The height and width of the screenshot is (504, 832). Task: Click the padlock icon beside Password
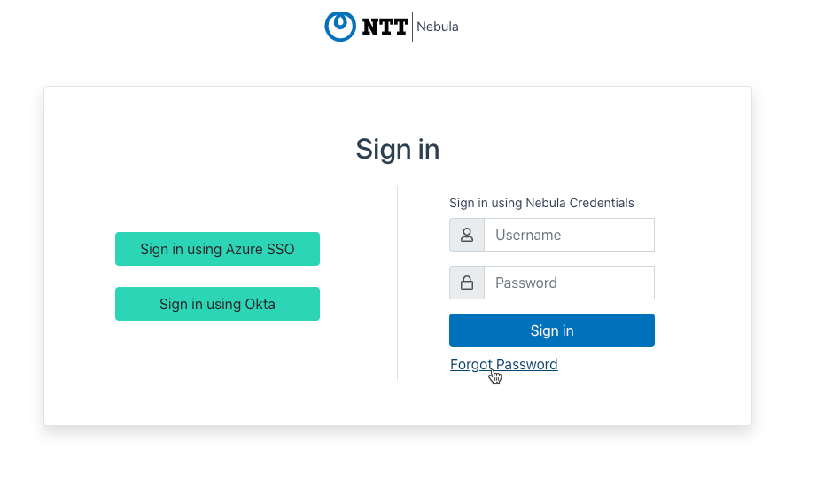pyautogui.click(x=467, y=283)
